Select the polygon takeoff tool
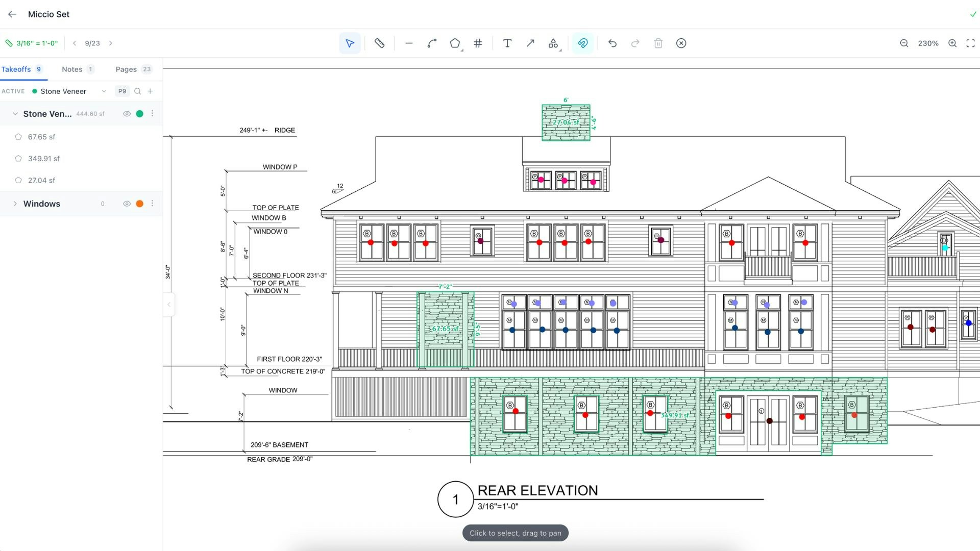The width and height of the screenshot is (980, 551). point(454,43)
